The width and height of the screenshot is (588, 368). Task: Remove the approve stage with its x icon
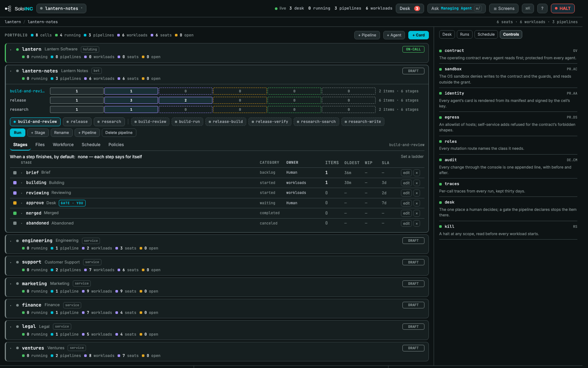tap(417, 203)
